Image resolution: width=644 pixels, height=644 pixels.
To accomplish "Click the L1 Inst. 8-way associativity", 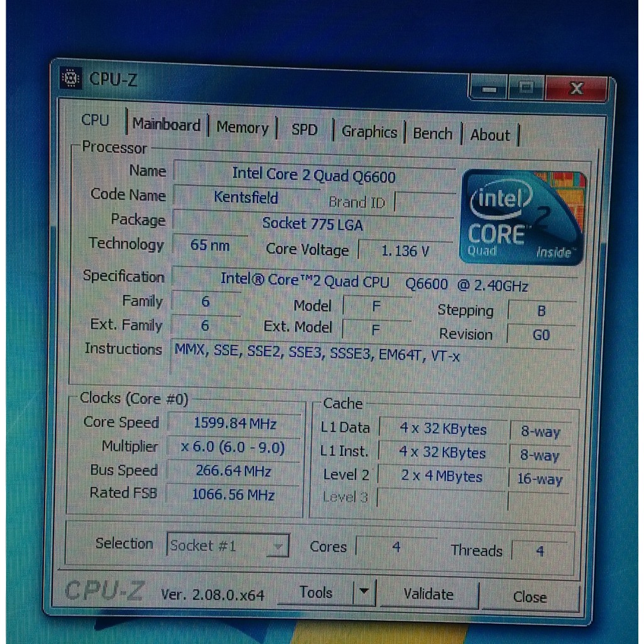I will (x=540, y=455).
